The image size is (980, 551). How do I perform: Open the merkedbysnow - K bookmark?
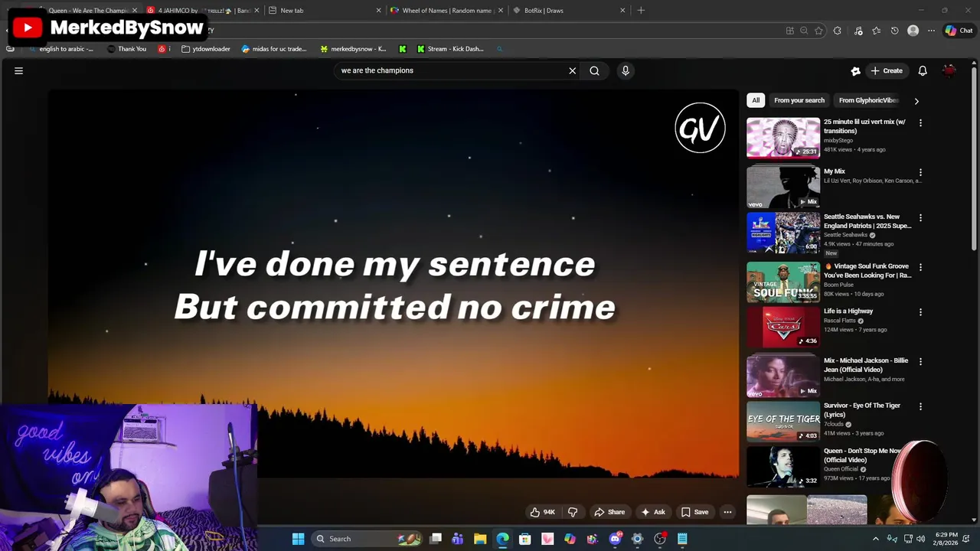[353, 49]
